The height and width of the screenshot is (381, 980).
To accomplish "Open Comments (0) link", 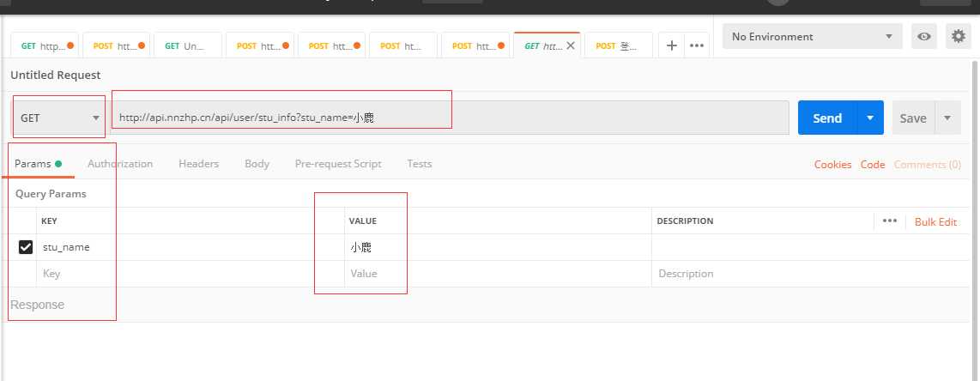I will (928, 164).
